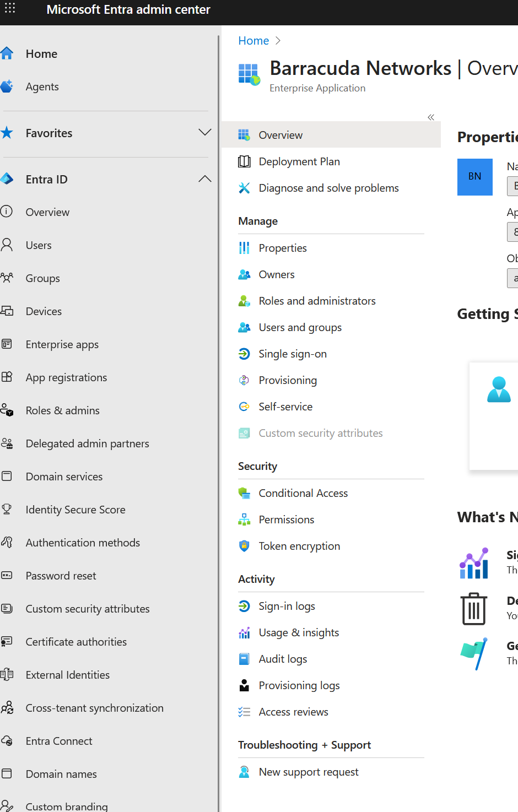Collapse the resource menu with double chevron
Image resolution: width=518 pixels, height=812 pixels.
[x=431, y=117]
